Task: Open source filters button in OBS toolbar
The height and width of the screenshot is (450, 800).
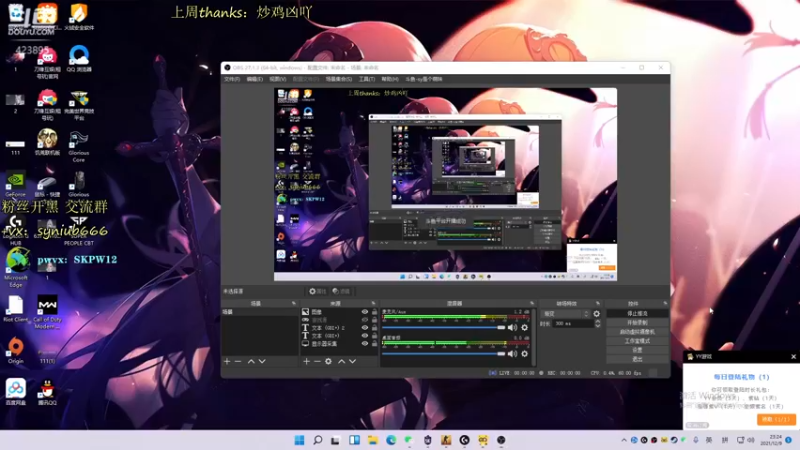Action: pos(341,291)
